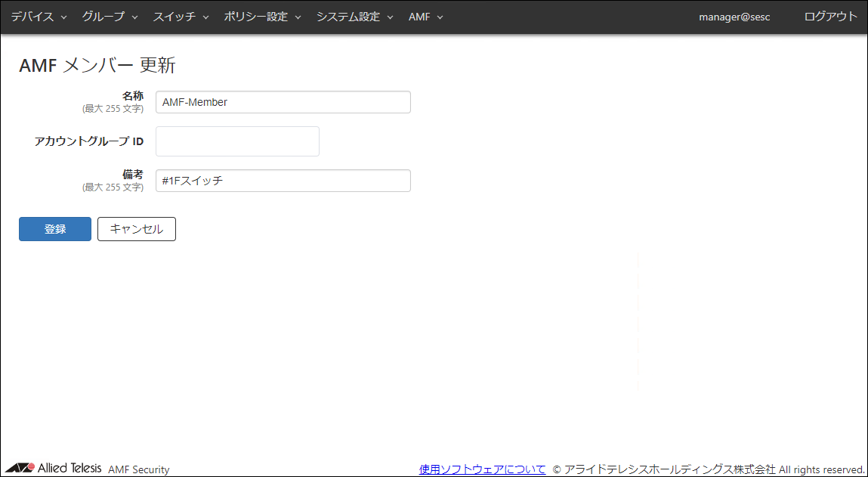Image resolution: width=868 pixels, height=477 pixels.
Task: Open the システム設定 menu
Action: pyautogui.click(x=354, y=17)
